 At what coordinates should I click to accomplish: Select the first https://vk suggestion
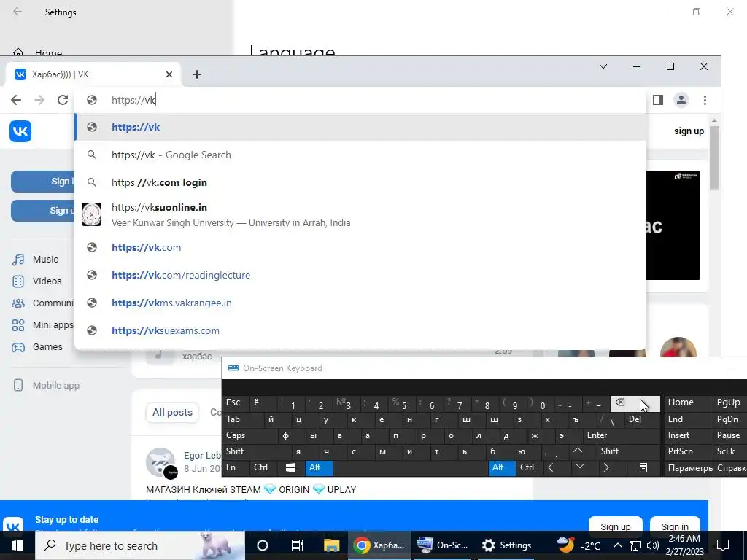pyautogui.click(x=360, y=127)
